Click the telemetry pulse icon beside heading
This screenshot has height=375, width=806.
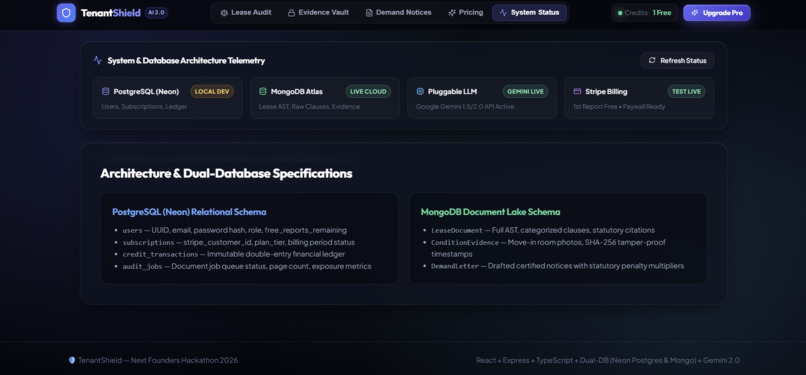point(98,61)
